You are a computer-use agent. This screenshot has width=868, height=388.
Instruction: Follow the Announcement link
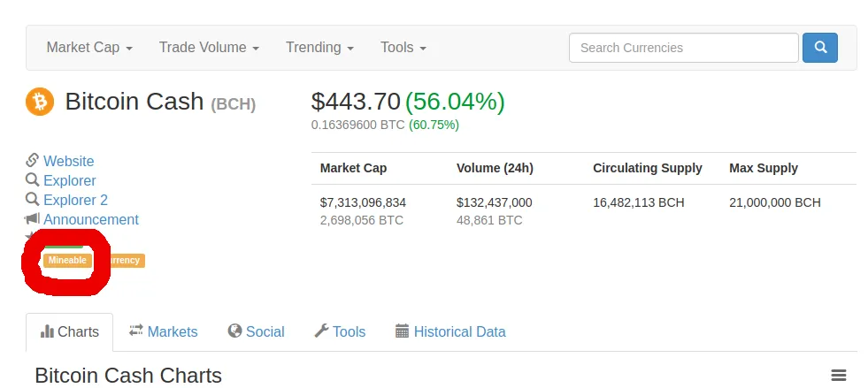(91, 219)
